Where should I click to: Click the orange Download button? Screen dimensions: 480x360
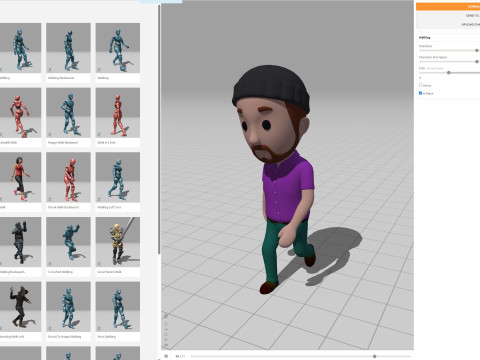click(x=448, y=6)
